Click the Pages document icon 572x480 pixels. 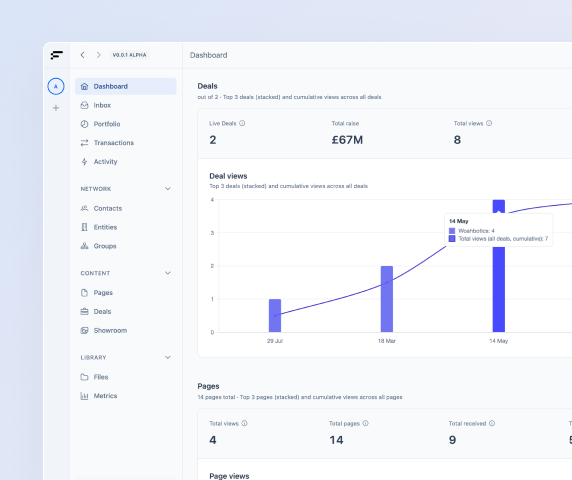click(84, 293)
